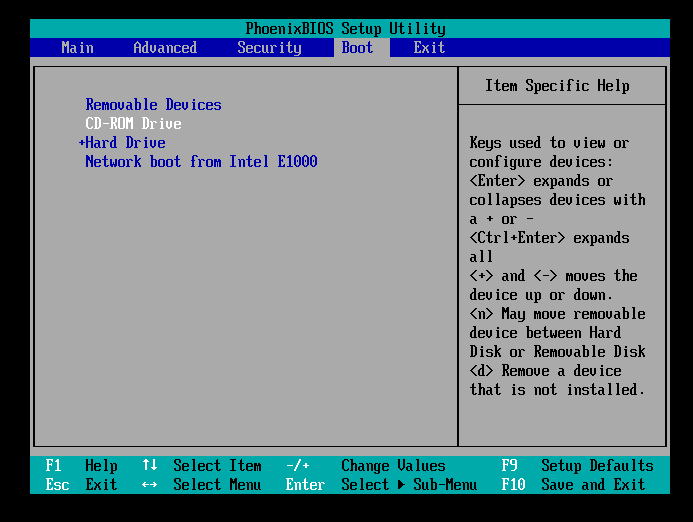
Task: Switch to the Main menu tab
Action: pos(77,48)
